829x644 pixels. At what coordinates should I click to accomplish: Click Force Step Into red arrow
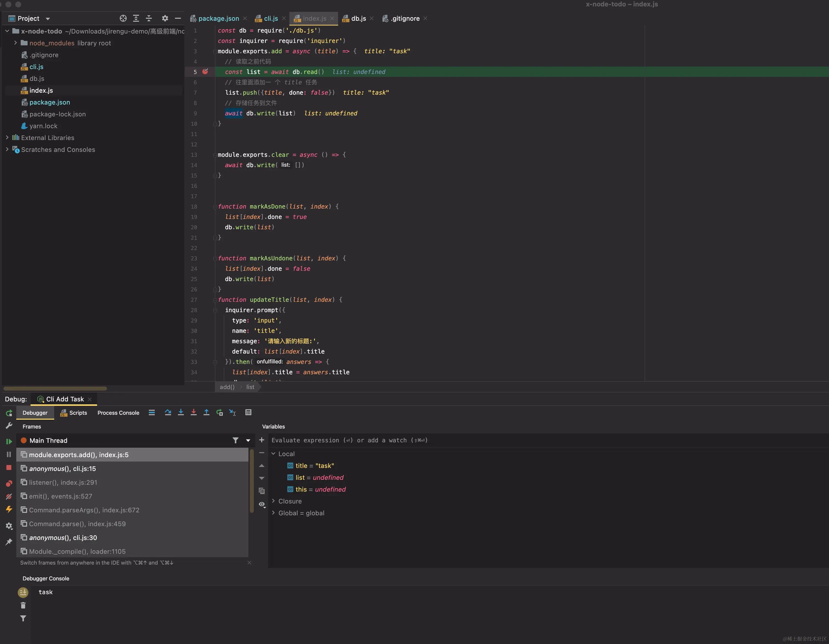click(194, 412)
